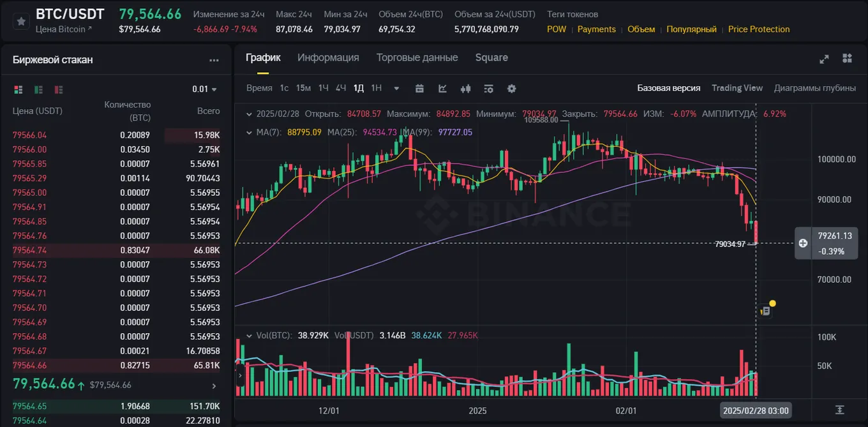Select the 1Ч time interval
868x427 pixels.
point(324,88)
